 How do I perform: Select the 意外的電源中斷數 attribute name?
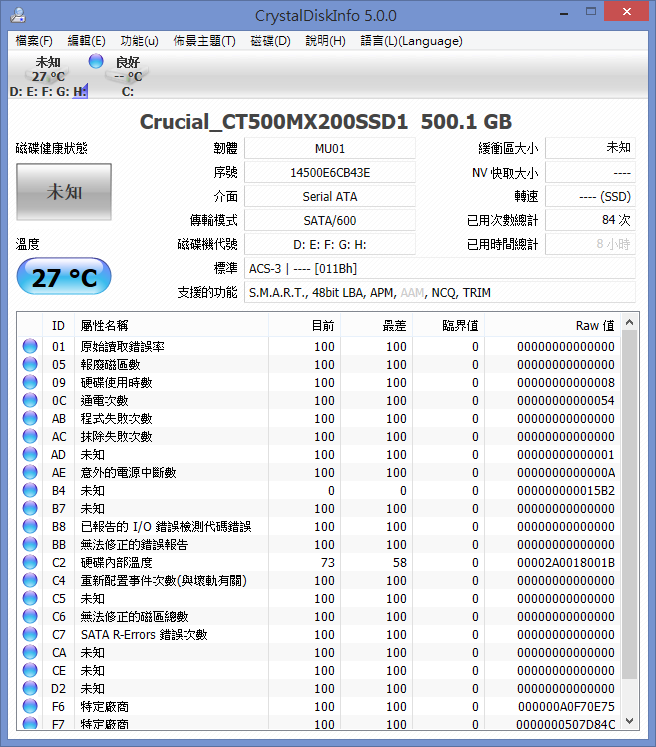[129, 473]
